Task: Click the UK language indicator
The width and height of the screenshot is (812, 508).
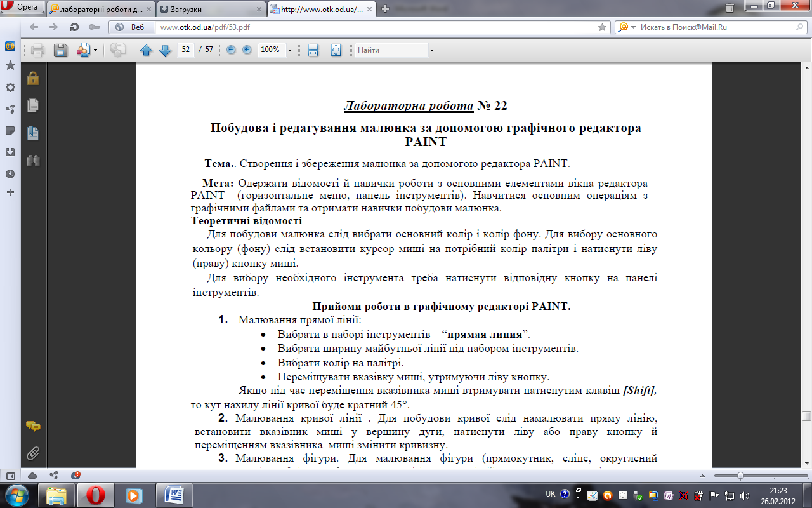Action: [550, 493]
